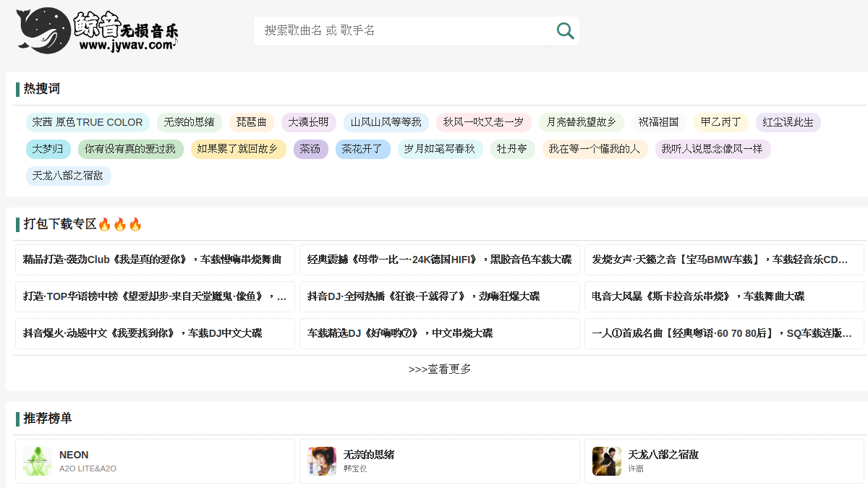Open pack 一人①首成名曲【经典粤语·60 70 80后】
The height and width of the screenshot is (488, 868).
[x=724, y=333]
